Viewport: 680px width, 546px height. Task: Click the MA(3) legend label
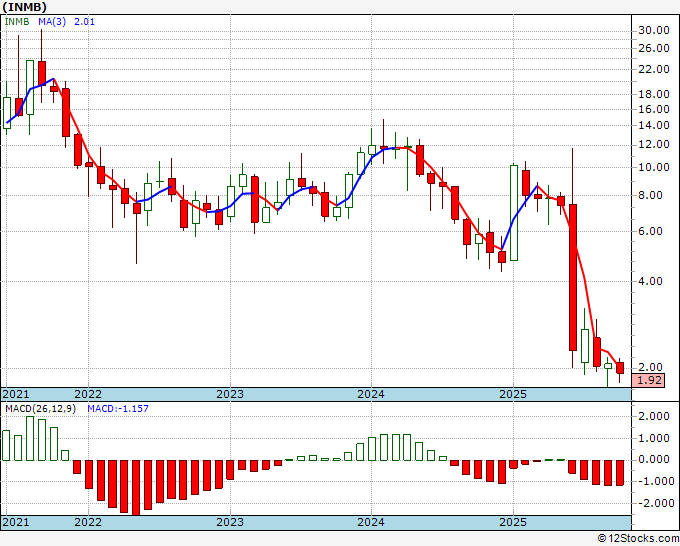[x=52, y=21]
